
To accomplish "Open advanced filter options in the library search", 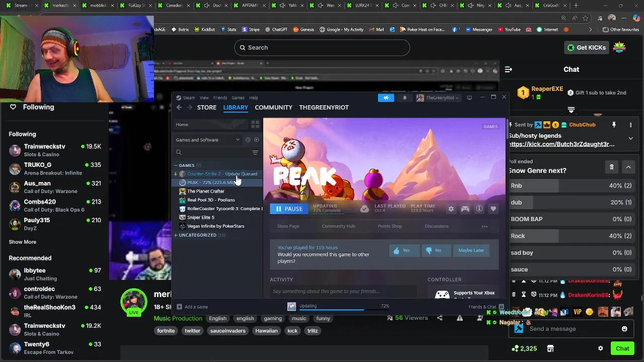I will 255,152.
